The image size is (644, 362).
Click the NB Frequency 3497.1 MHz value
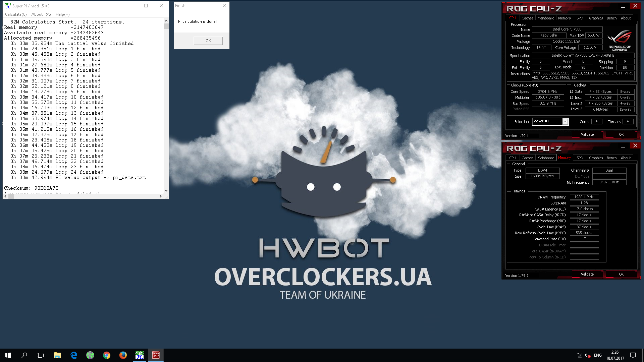[x=609, y=182]
